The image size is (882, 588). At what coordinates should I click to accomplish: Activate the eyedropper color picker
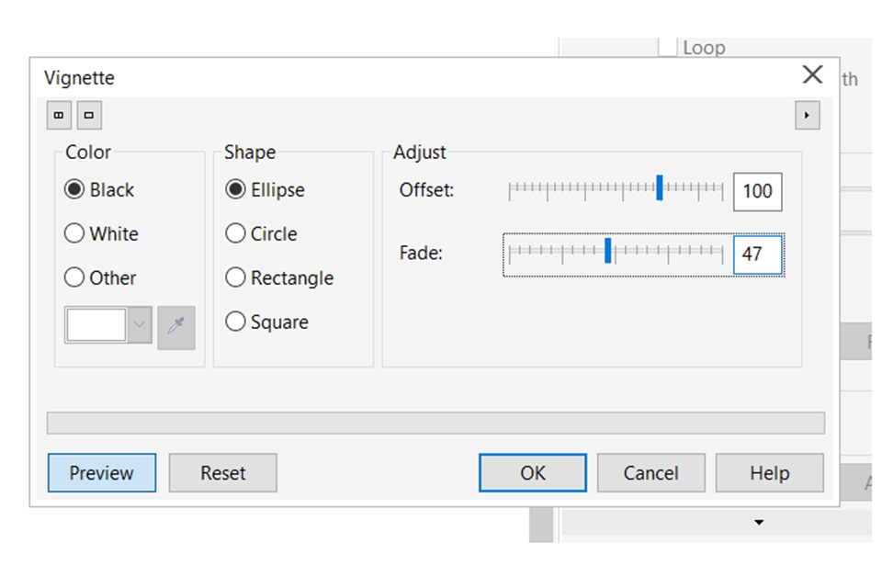[x=175, y=327]
